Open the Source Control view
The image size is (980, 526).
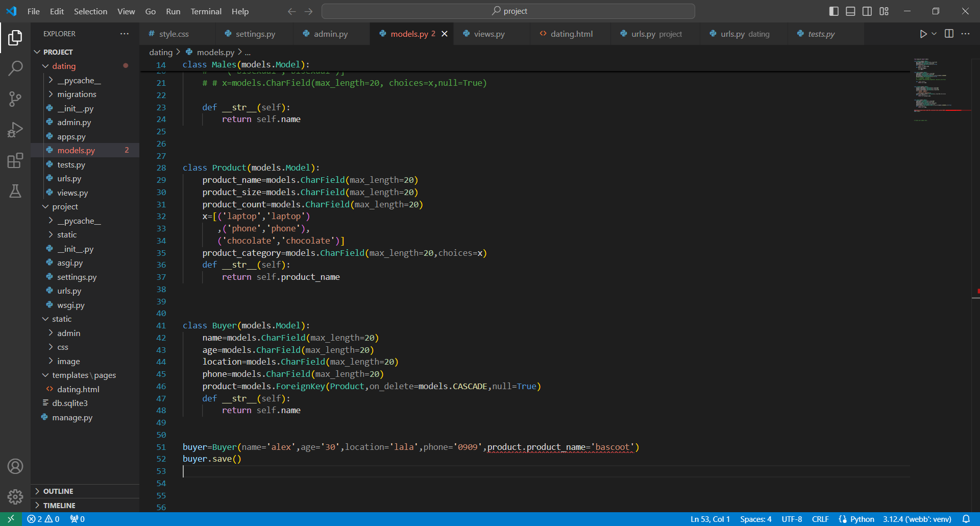point(15,99)
